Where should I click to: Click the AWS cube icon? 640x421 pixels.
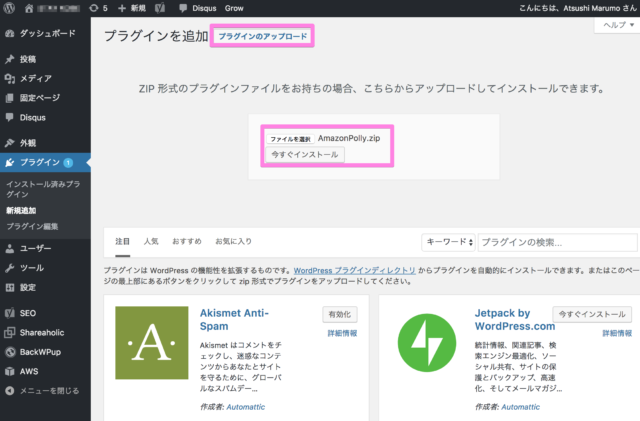pos(10,372)
